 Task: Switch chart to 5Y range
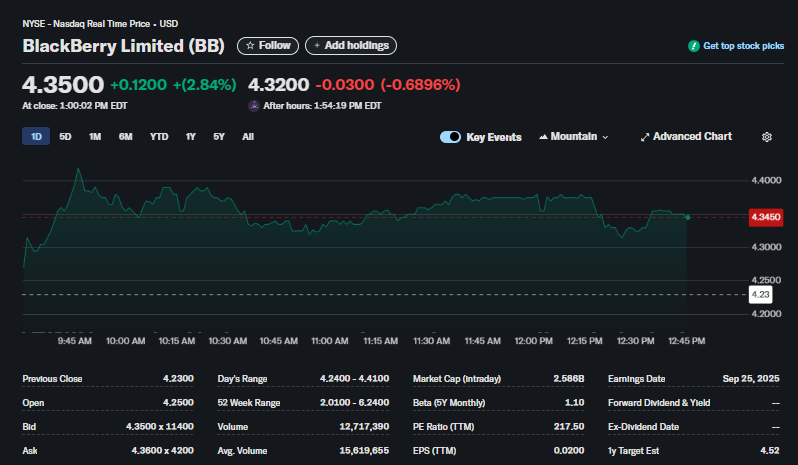pyautogui.click(x=219, y=136)
